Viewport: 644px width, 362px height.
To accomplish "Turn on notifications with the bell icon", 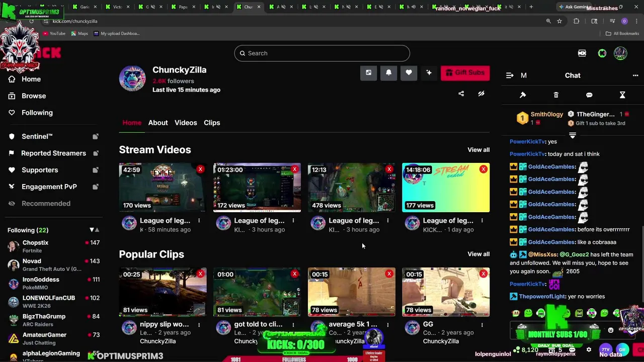I will click(x=388, y=73).
